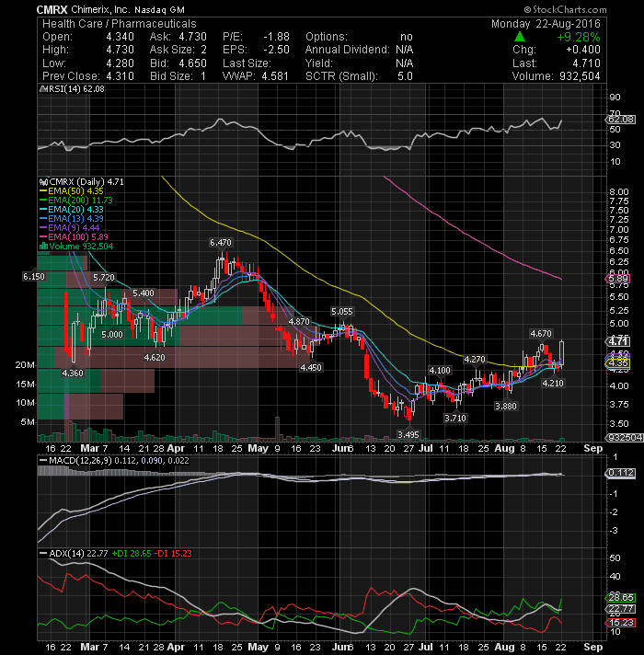Click the 4.620 price label
Image resolution: width=644 pixels, height=655 pixels.
pos(155,357)
